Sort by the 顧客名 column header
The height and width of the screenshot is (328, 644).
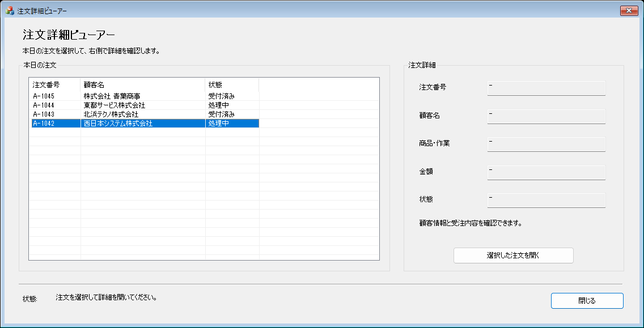click(143, 85)
